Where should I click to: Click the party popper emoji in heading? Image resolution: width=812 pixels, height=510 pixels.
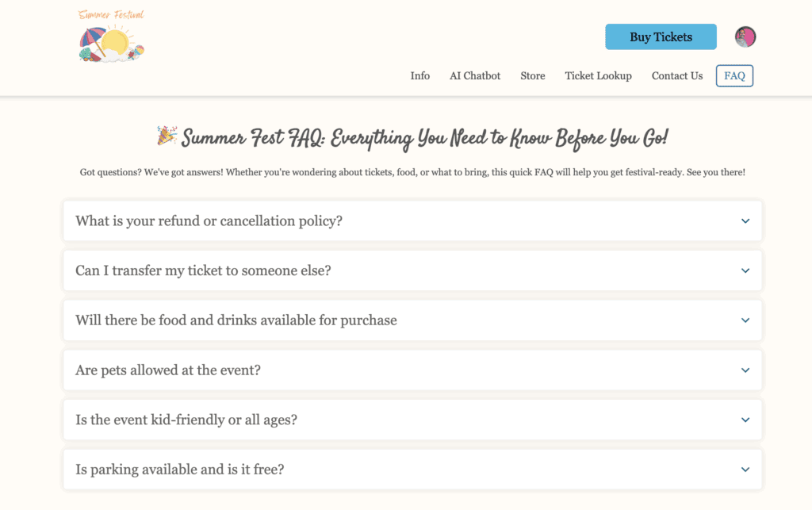pyautogui.click(x=167, y=136)
